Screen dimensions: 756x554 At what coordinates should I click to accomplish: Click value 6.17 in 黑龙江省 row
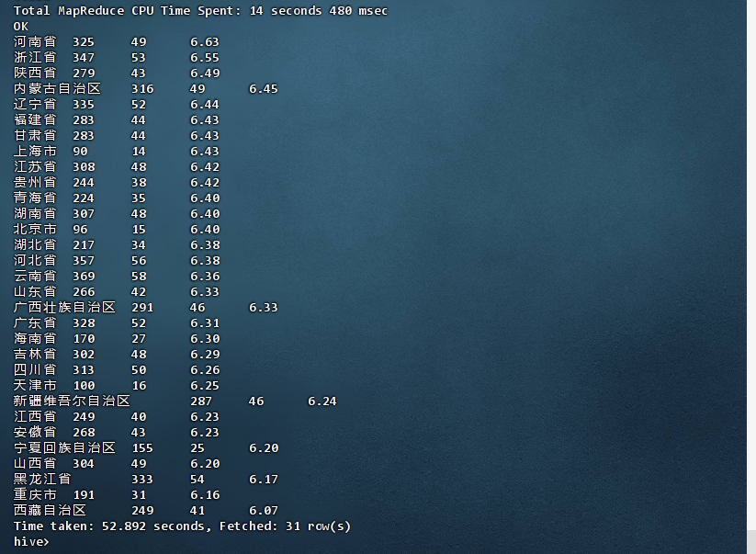click(x=264, y=479)
